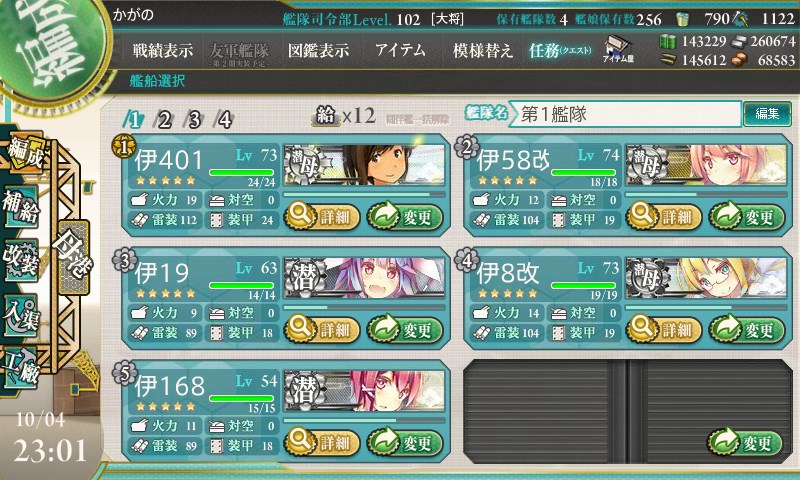Click 伊19 portrait banner thumbnail
Viewport: 800px width, 480px height.
[364, 278]
